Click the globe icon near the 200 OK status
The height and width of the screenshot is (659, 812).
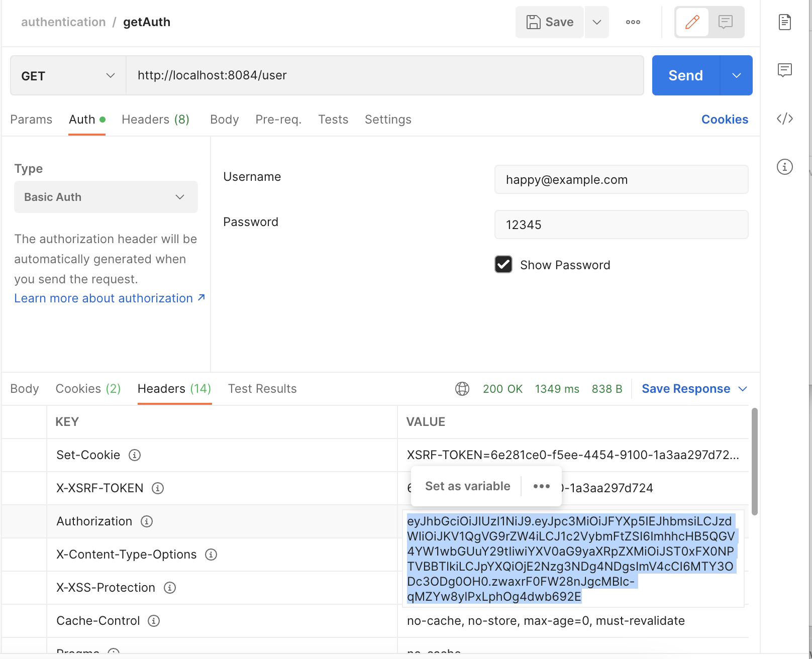pos(462,388)
